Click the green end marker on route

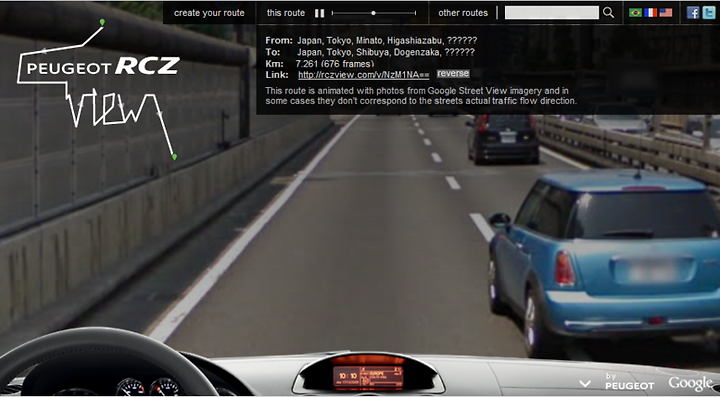click(174, 157)
